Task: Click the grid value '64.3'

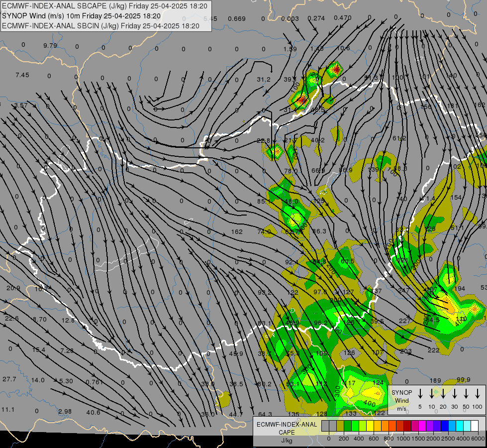Action: [265, 415]
